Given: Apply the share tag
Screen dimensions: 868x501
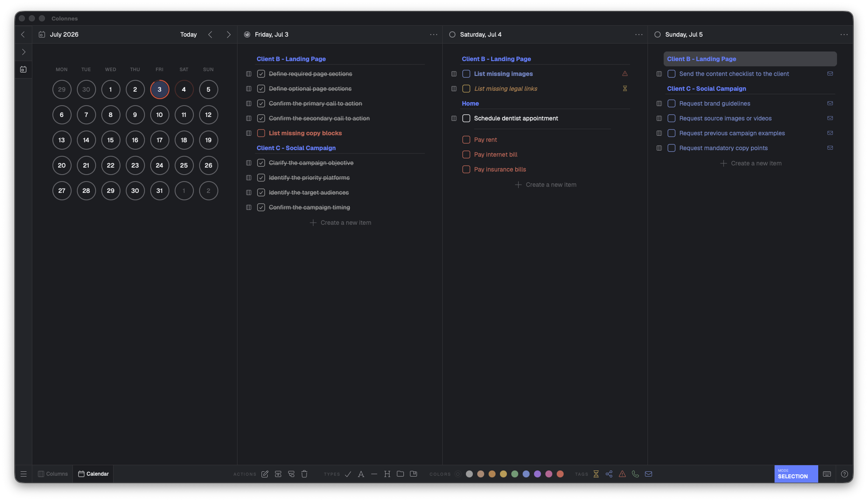Looking at the screenshot, I should (x=609, y=474).
